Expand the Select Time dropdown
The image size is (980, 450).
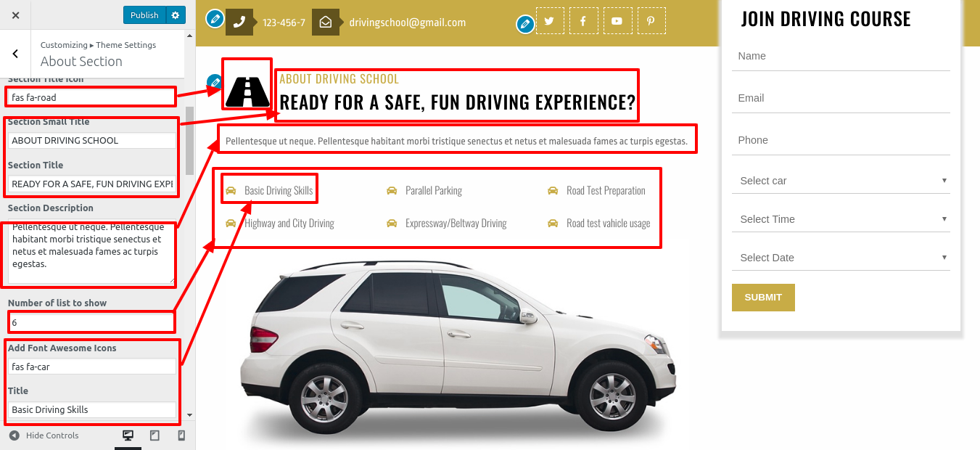tap(841, 219)
